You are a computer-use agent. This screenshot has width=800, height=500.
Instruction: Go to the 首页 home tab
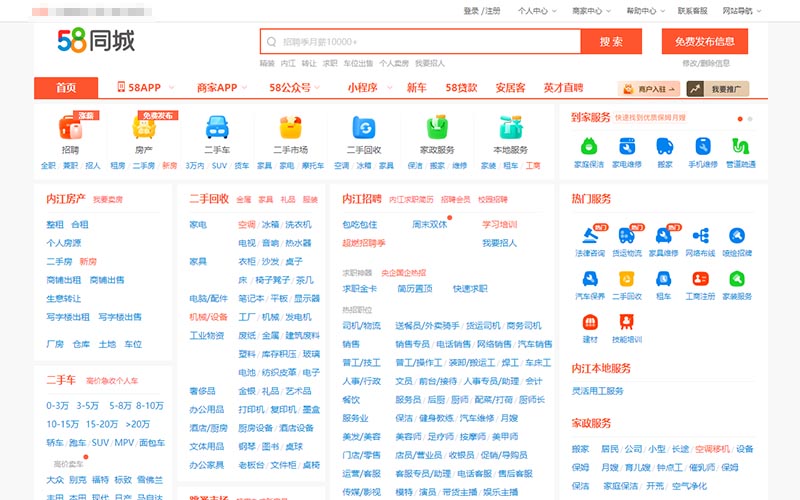(66, 88)
